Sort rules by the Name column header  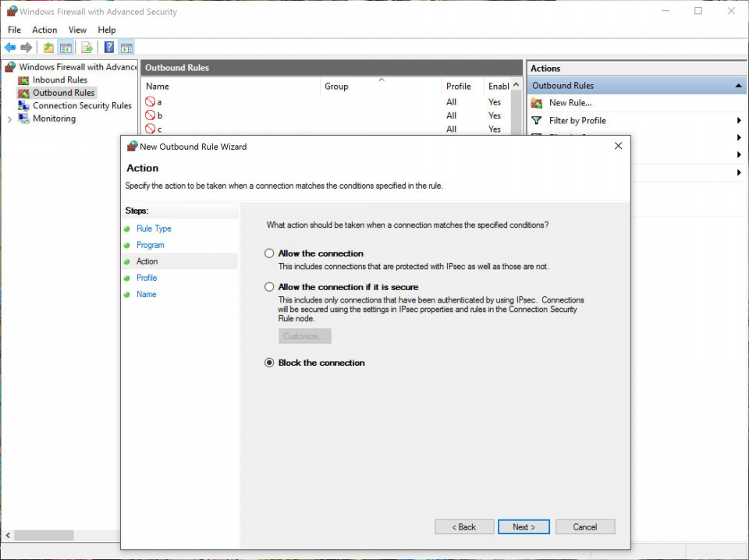(231, 87)
